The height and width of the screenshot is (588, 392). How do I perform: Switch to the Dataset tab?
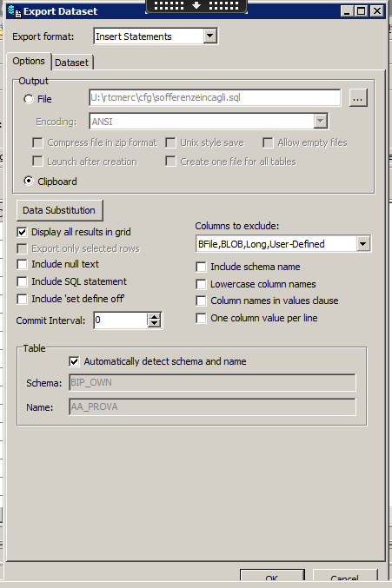click(x=71, y=63)
